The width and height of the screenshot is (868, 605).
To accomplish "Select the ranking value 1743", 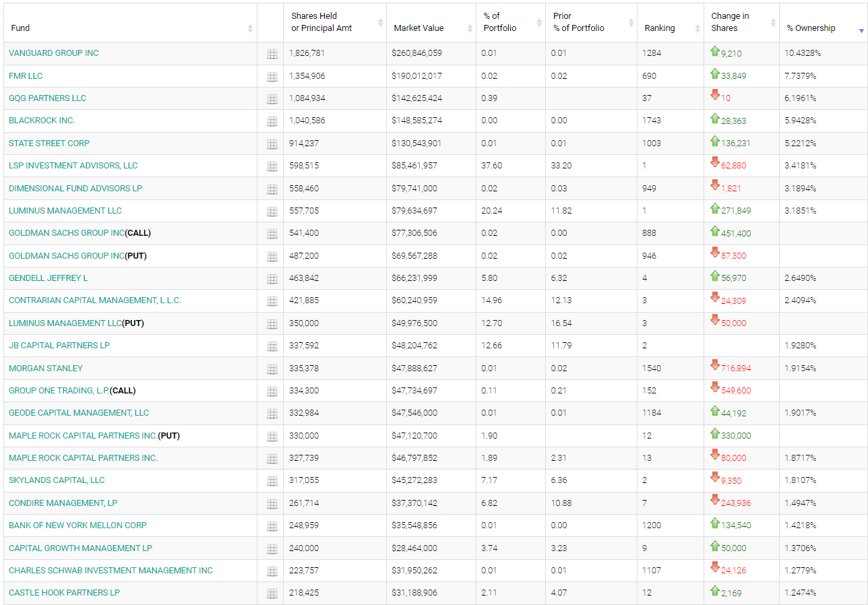I will pos(652,121).
